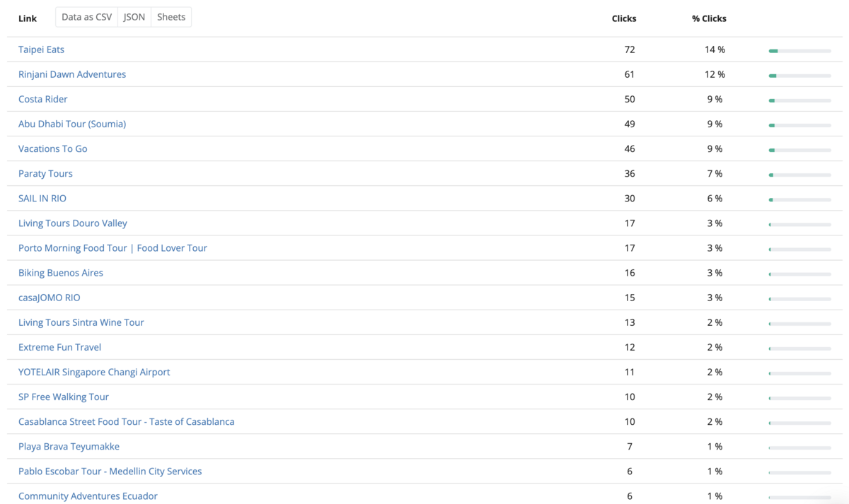Click the Rinjani Dawn Adventures link
849x504 pixels.
click(72, 74)
